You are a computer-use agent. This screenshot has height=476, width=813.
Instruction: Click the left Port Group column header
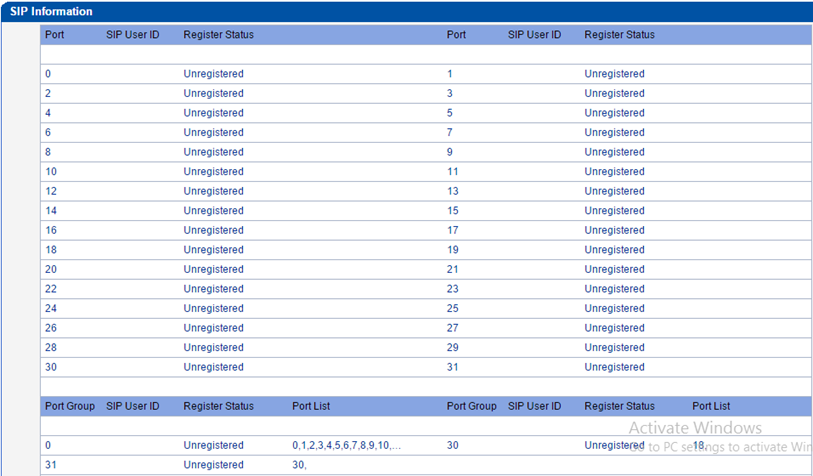click(x=70, y=406)
